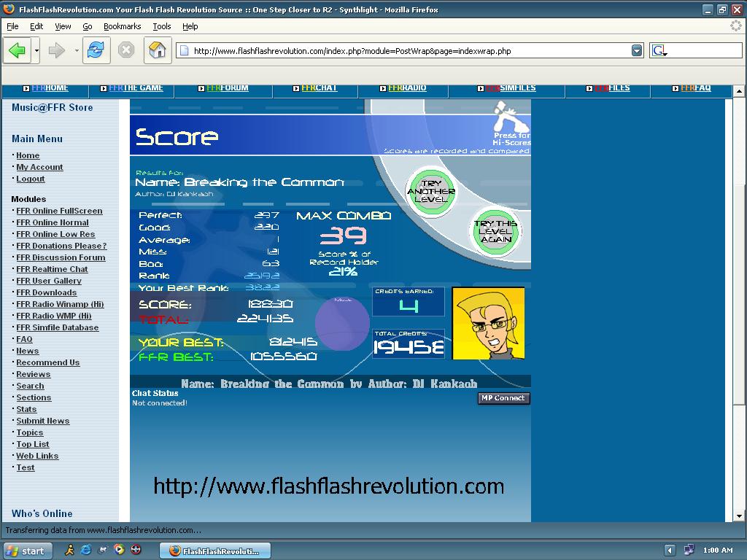This screenshot has height=560, width=747.
Task: Open the Bookmarks menu
Action: coord(122,26)
